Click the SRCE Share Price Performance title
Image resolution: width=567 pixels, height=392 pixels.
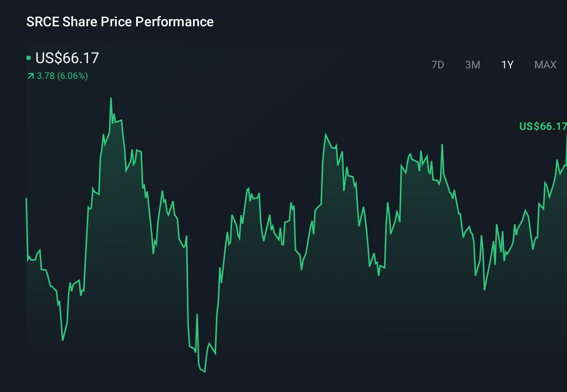tap(119, 22)
